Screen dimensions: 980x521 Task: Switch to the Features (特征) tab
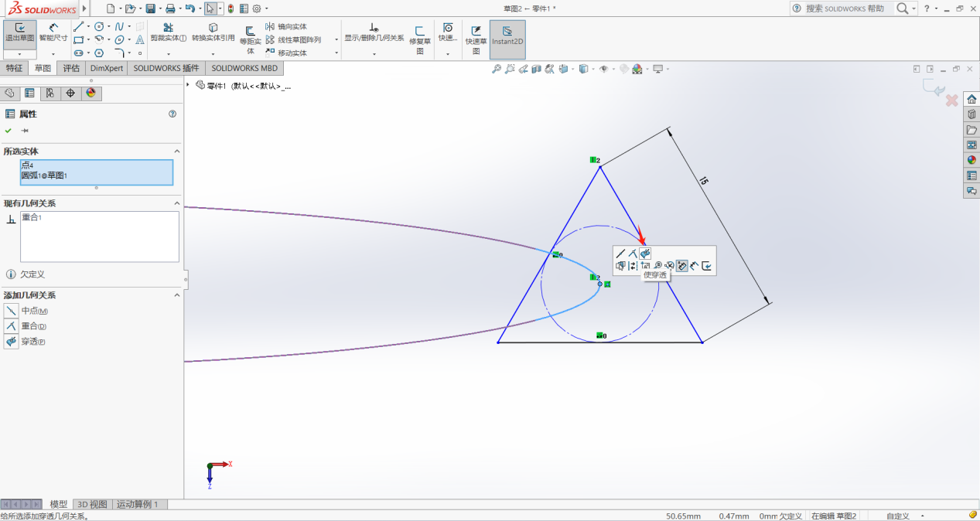15,68
